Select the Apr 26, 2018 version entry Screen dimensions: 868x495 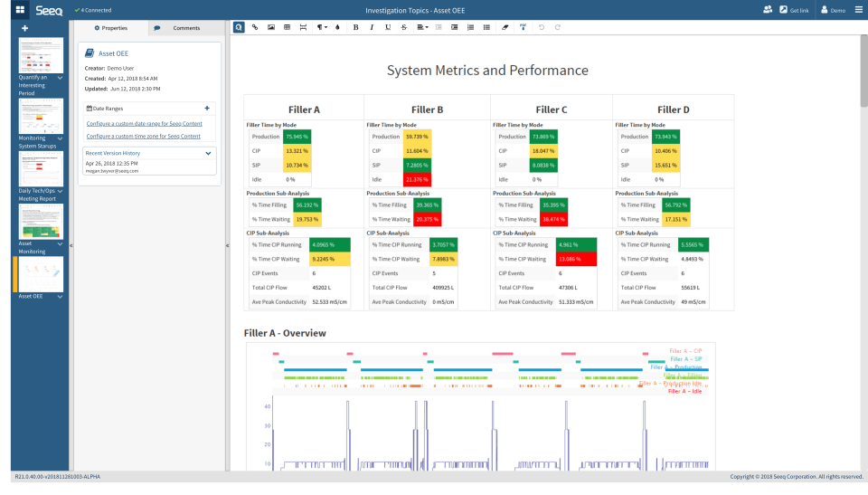click(x=149, y=167)
